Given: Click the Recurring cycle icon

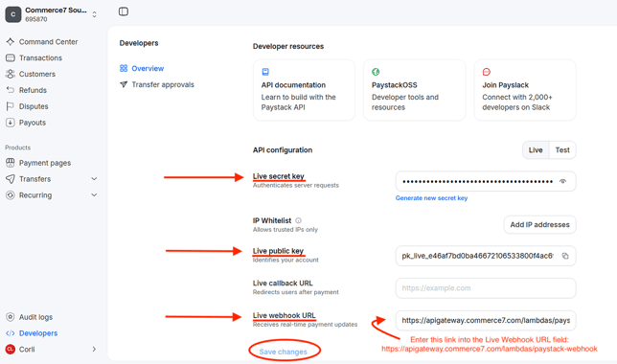Looking at the screenshot, I should (11, 194).
